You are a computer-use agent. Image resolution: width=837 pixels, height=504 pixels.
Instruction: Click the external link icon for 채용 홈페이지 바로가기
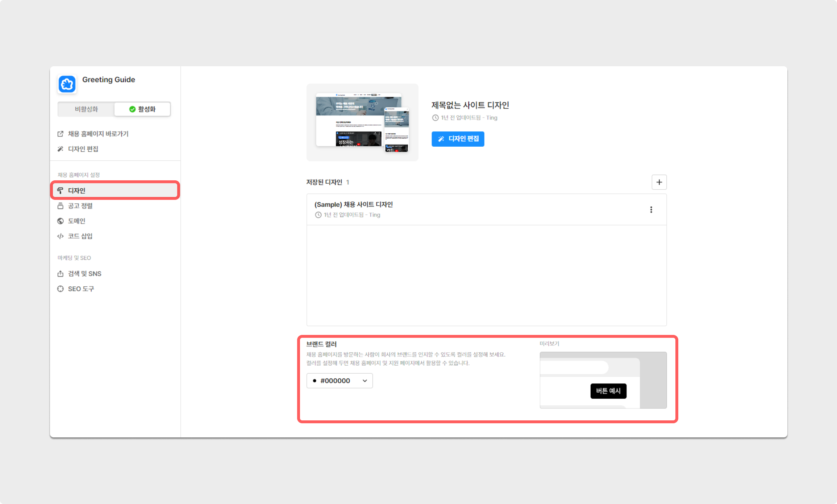point(61,134)
